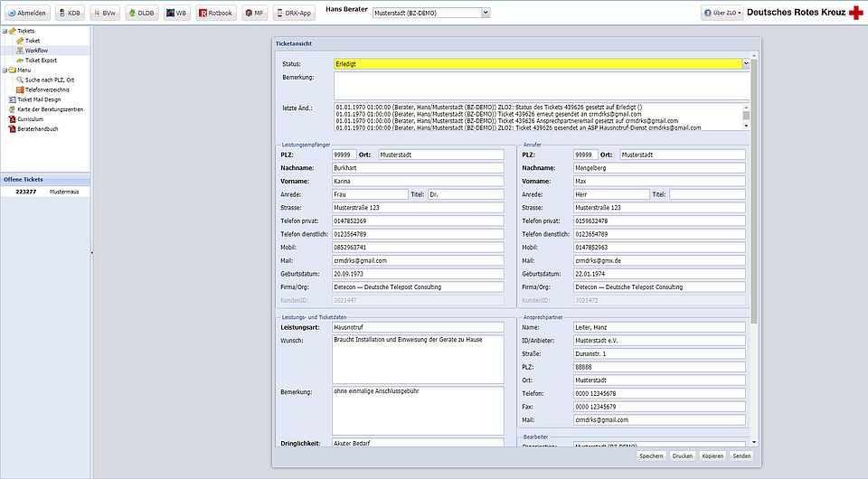Viewport: 868px width, 479px height.
Task: Collapse the Tickets tree node
Action: click(x=4, y=31)
